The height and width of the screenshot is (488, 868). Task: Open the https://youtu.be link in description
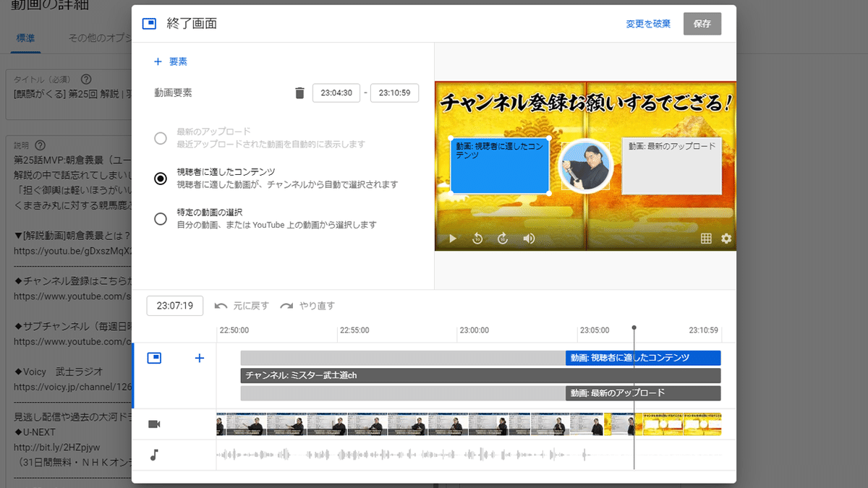[x=72, y=252]
